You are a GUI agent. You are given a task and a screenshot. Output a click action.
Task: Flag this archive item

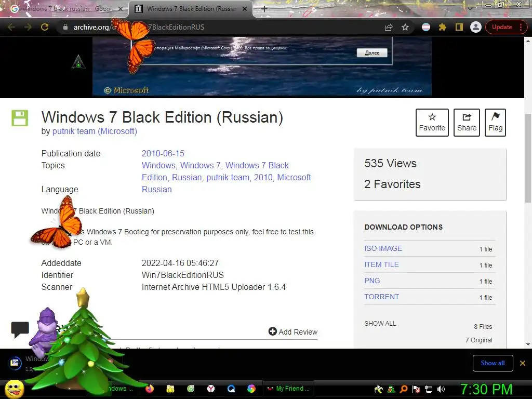click(x=495, y=123)
